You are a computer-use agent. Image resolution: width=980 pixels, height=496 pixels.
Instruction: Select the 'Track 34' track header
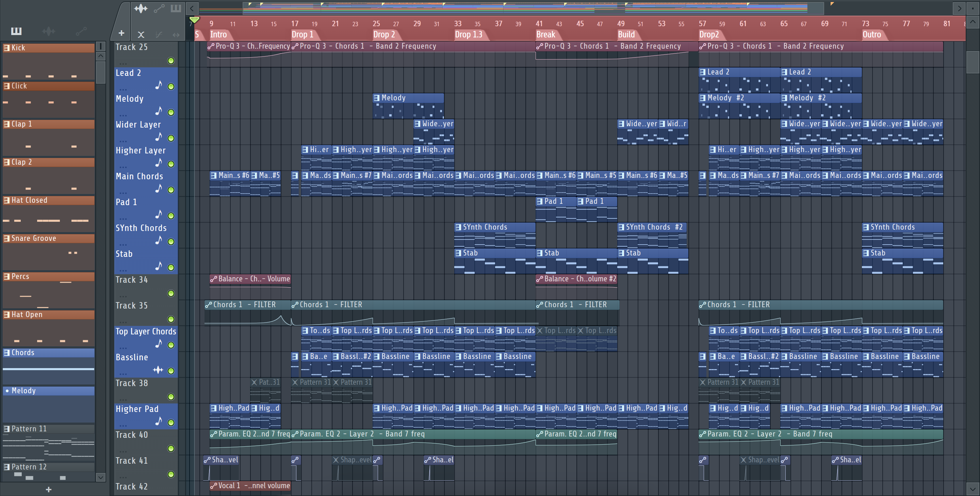(x=146, y=287)
